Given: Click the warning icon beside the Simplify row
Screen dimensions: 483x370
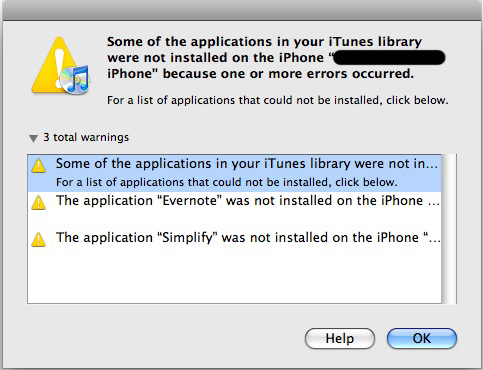Looking at the screenshot, I should [x=39, y=239].
